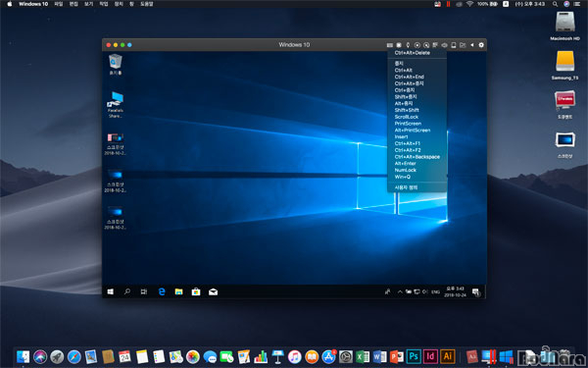This screenshot has width=588, height=368.
Task: Select Insert from keyboard menu
Action: point(401,137)
